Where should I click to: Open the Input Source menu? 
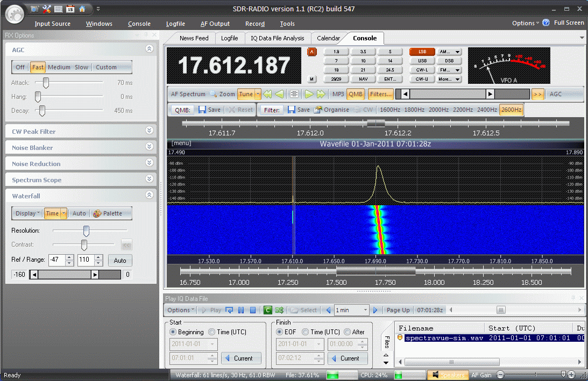pyautogui.click(x=53, y=24)
